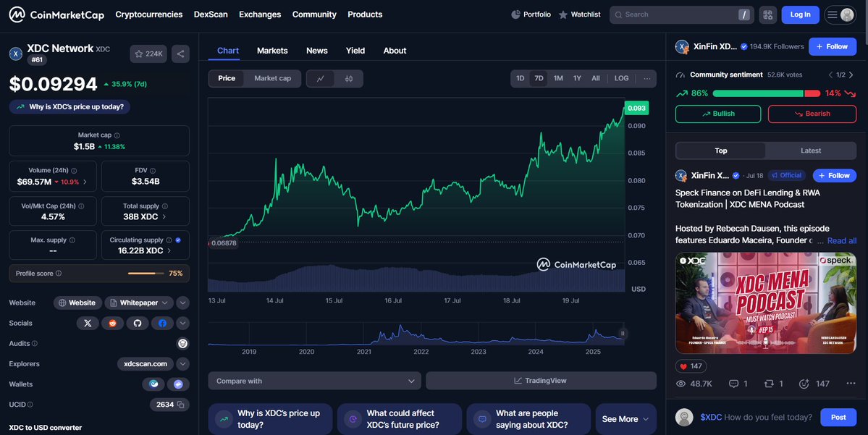This screenshot has height=435, width=868.
Task: Set chart range to 1Y
Action: coord(577,79)
